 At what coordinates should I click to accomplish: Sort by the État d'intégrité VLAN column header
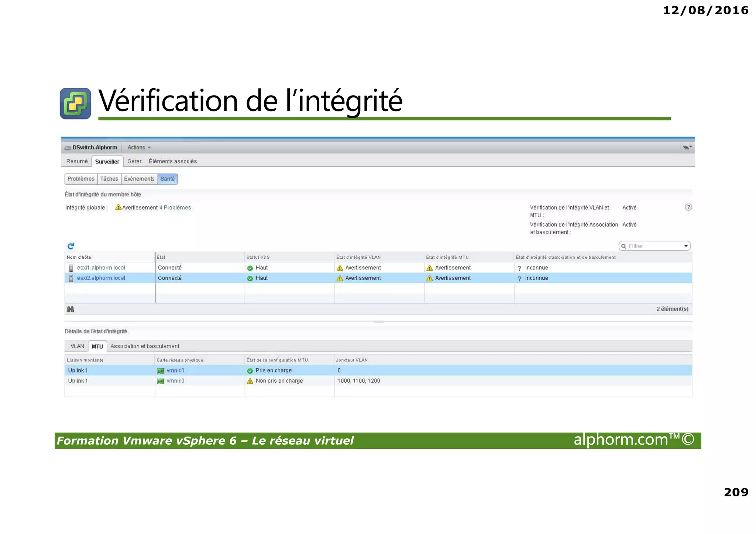(379, 257)
